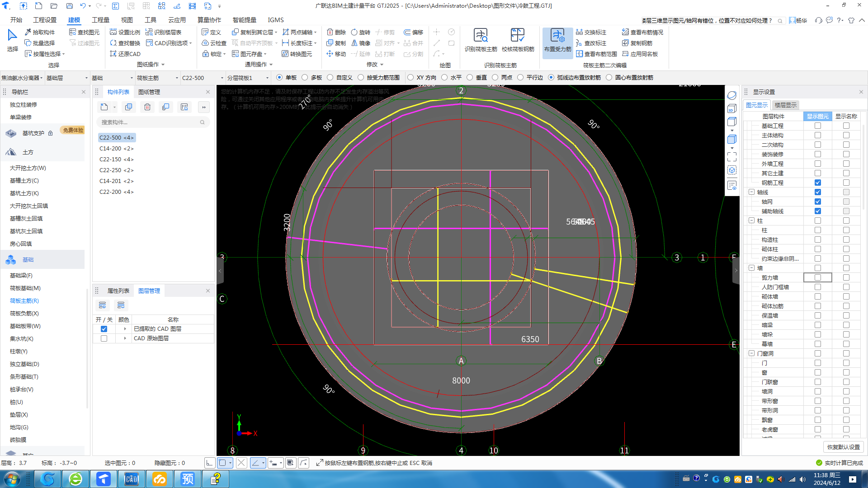Check 剪力墙 显示图元 checkbox

(x=818, y=277)
